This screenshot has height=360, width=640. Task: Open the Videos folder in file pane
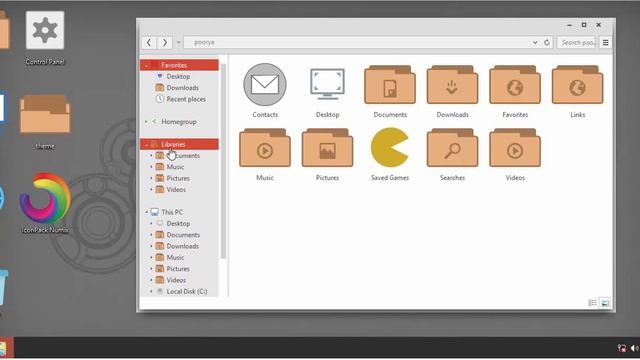[515, 148]
